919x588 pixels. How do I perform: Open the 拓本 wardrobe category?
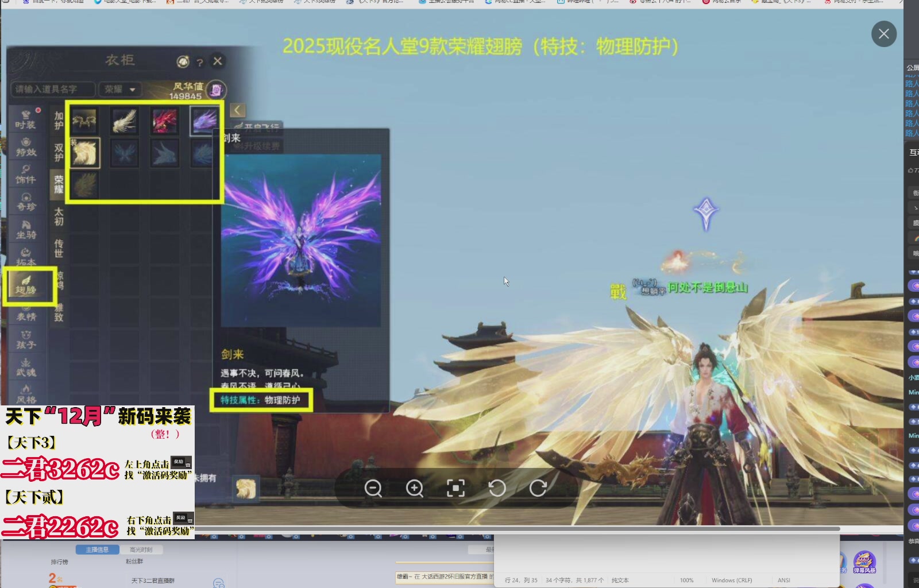point(25,257)
